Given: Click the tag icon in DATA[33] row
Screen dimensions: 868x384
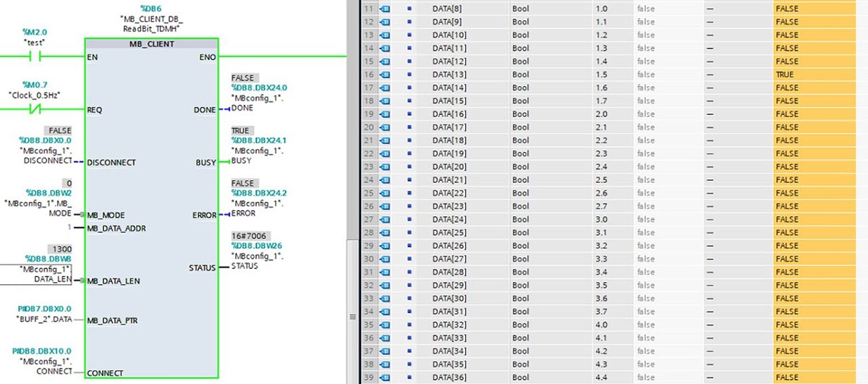Looking at the screenshot, I should click(385, 338).
